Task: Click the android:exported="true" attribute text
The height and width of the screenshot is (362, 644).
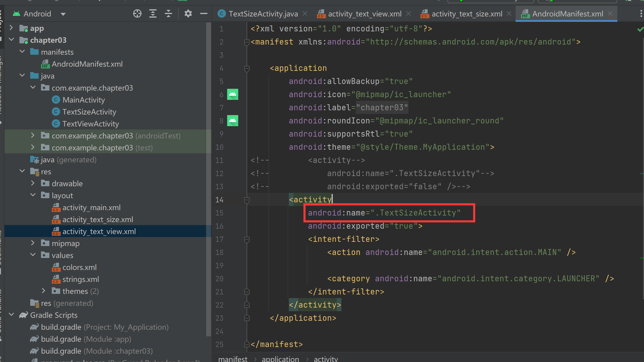Action: tap(363, 226)
